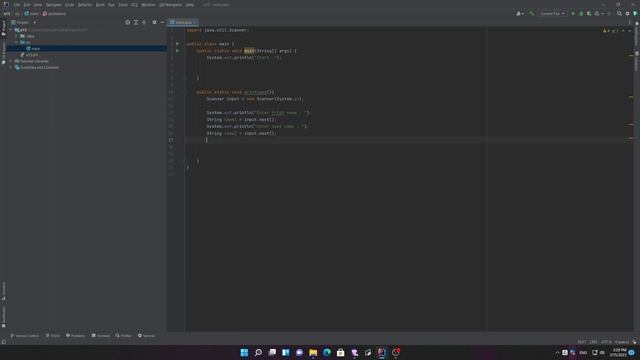Jump to next highlighted error arrow
The width and height of the screenshot is (640, 360).
[x=629, y=31]
